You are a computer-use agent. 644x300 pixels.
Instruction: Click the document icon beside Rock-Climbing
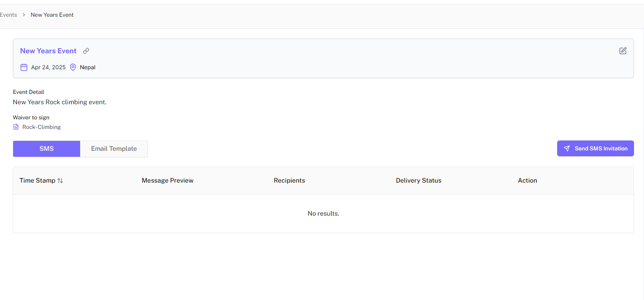coord(16,127)
